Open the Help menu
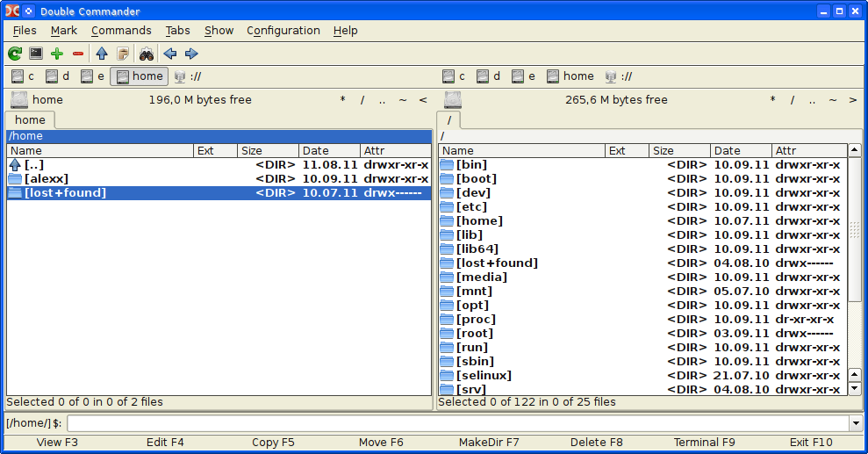 [346, 31]
